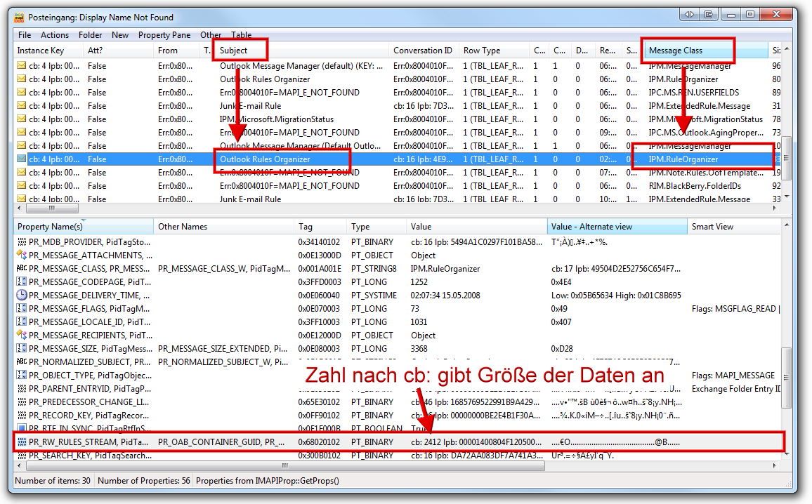The image size is (812, 504).
Task: Click envelope icon of the RIM.BlackBerry.FolderIDs row
Action: pos(22,186)
